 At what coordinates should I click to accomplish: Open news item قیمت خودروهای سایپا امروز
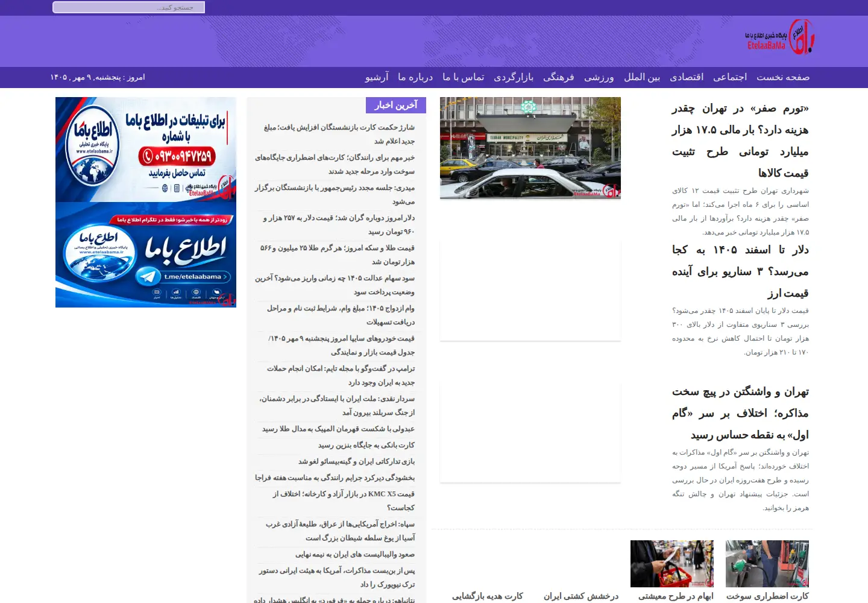click(341, 345)
